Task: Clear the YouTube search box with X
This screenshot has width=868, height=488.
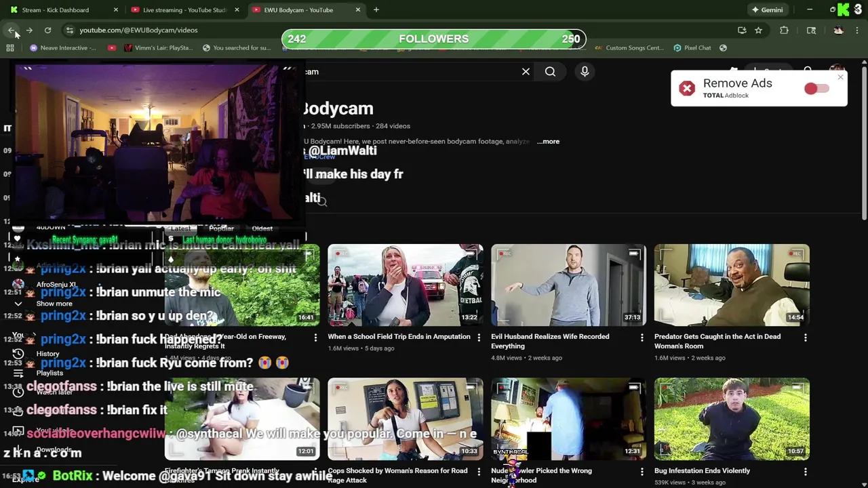Action: 526,71
